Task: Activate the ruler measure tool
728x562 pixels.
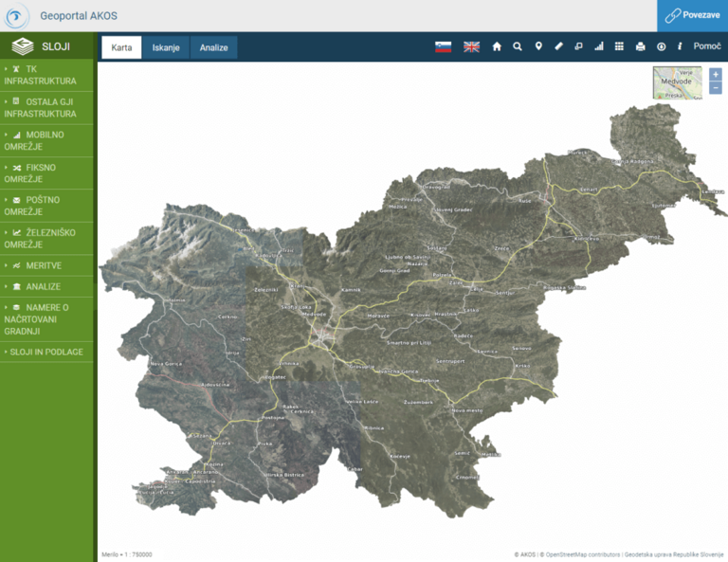Action: click(x=558, y=46)
